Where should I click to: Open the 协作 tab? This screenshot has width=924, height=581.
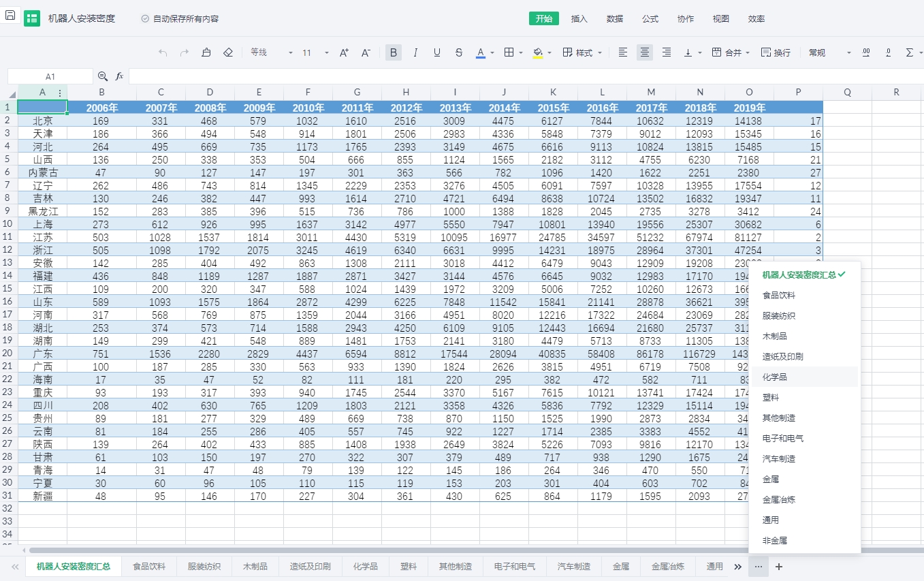tap(686, 18)
